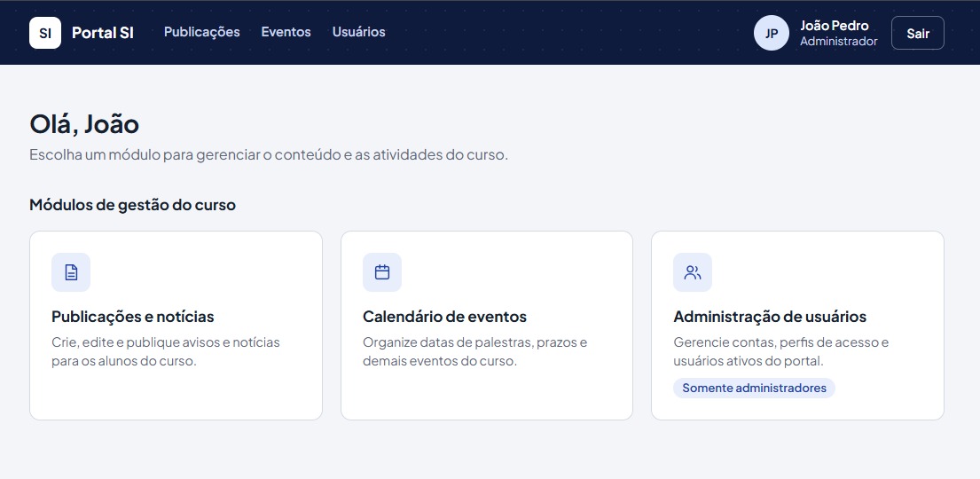Screen dimensions: 980x479
Task: Click the 'Organize datas de palestras' description
Action: (475, 351)
